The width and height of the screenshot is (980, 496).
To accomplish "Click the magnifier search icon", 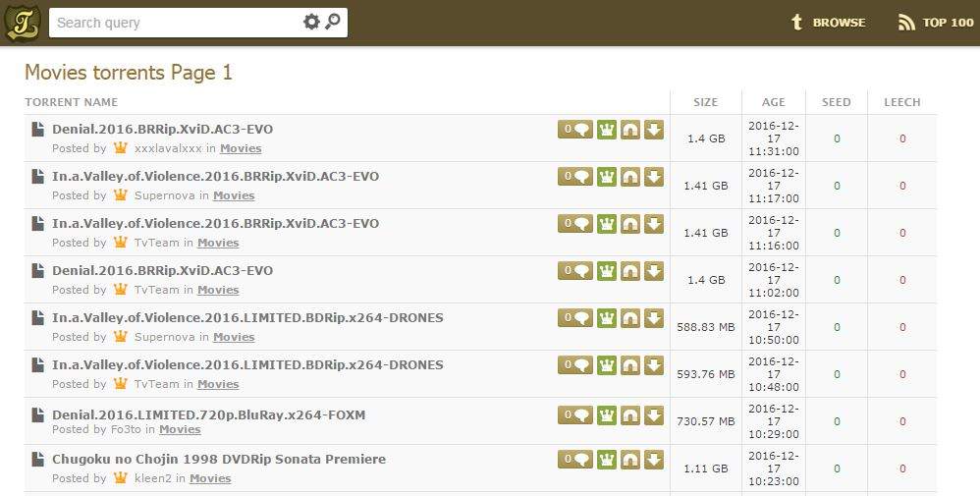I will click(x=333, y=22).
